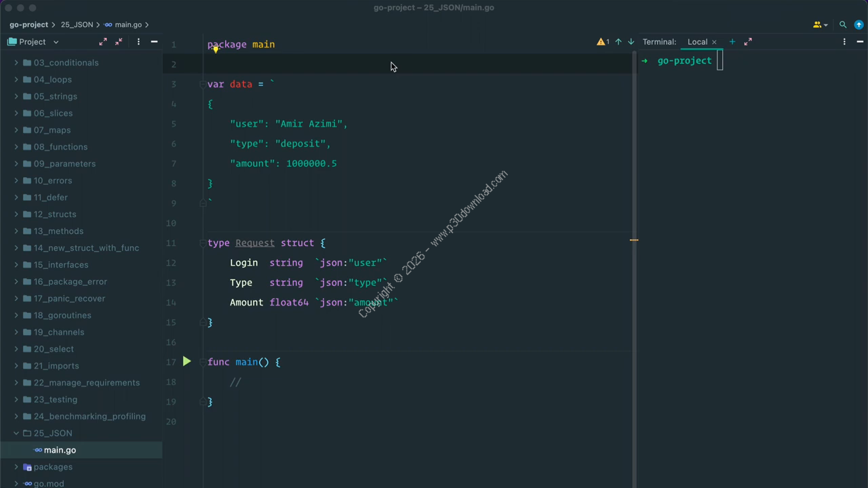Collapse the 25_JSON folder
The image size is (868, 488).
(16, 433)
